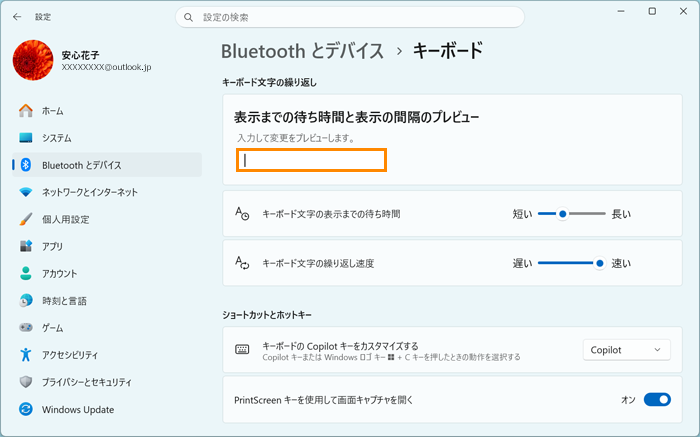The image size is (700, 437).
Task: Click Bluetooth とデバイス breadcrumb link
Action: (x=302, y=51)
